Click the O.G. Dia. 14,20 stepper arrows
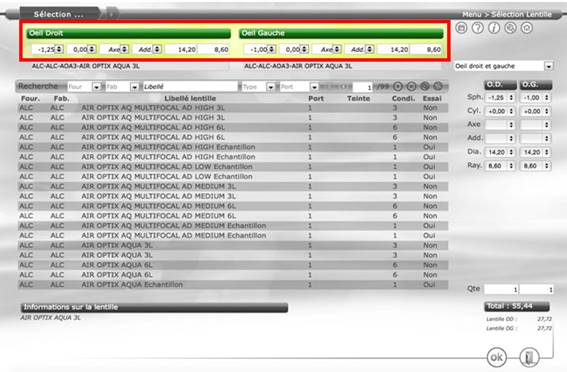Image resolution: width=567 pixels, height=372 pixels. click(x=546, y=152)
